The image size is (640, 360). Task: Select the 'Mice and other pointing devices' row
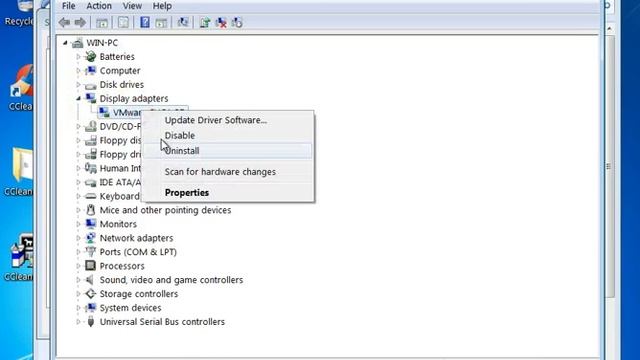165,210
